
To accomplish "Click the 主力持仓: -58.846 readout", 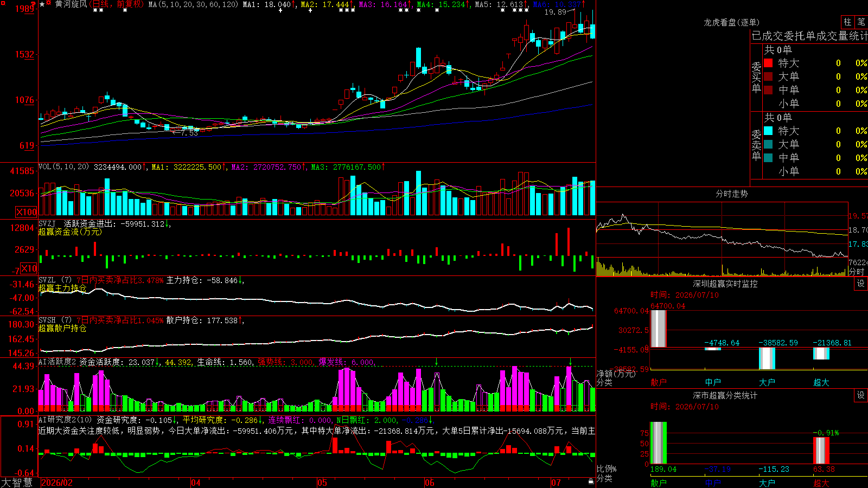I will coord(202,280).
